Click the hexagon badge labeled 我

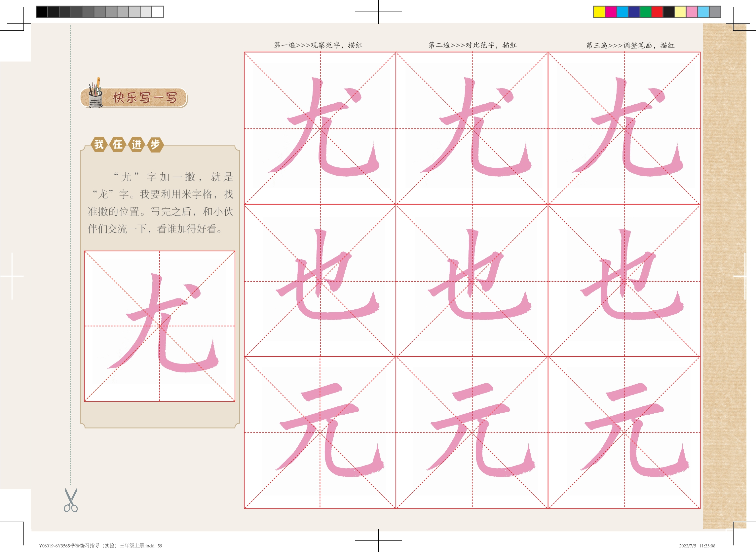pos(99,144)
